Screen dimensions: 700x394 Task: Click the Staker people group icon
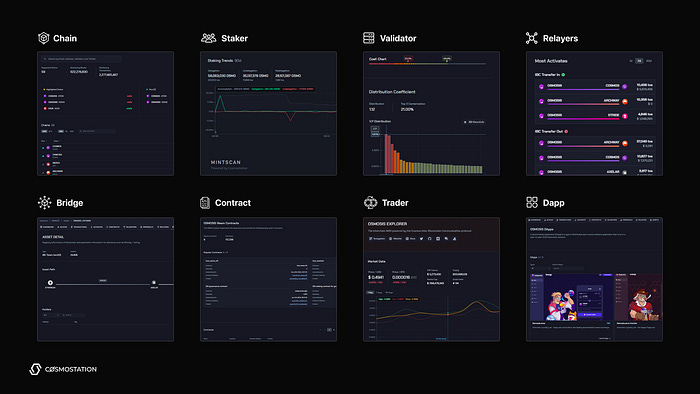[208, 38]
